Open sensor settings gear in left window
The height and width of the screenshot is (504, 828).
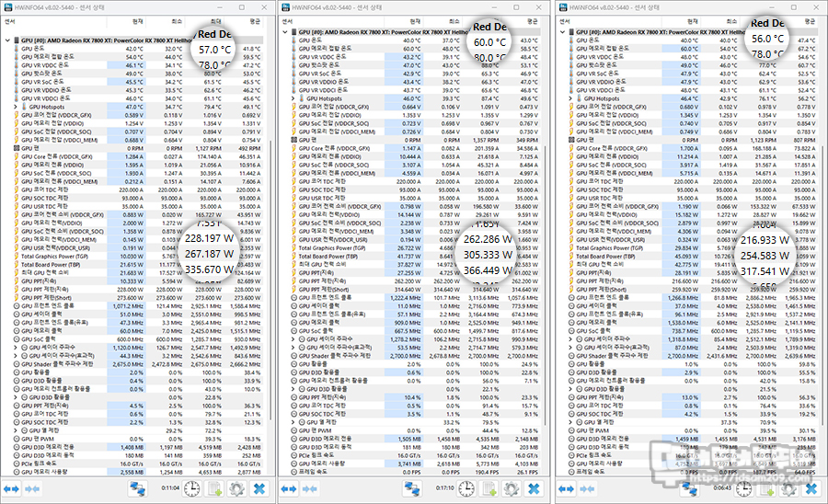click(236, 489)
